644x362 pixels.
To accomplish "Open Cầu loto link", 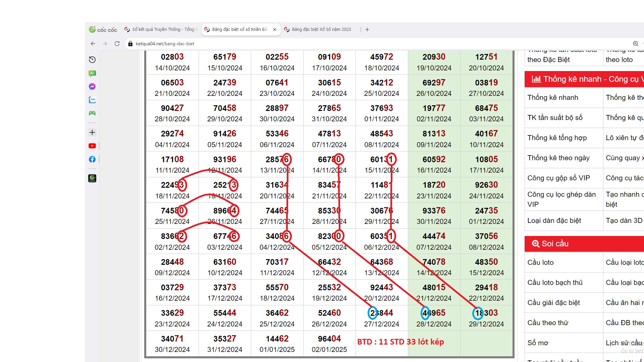I will tap(540, 262).
